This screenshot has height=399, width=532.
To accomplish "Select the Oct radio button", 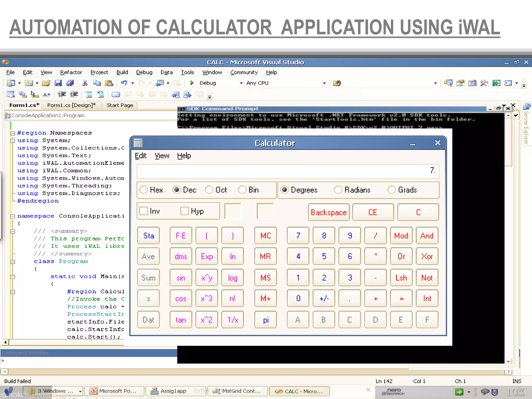I will [209, 190].
